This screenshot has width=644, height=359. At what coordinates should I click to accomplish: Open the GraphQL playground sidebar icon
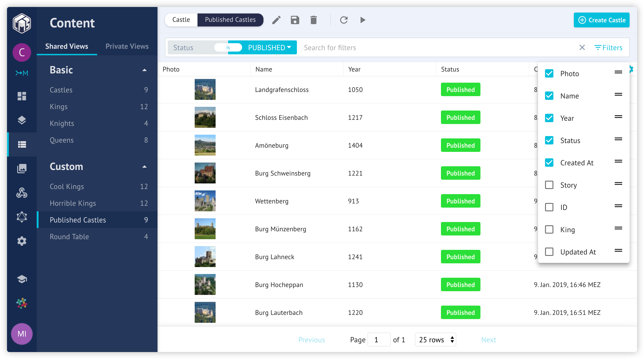point(22,217)
